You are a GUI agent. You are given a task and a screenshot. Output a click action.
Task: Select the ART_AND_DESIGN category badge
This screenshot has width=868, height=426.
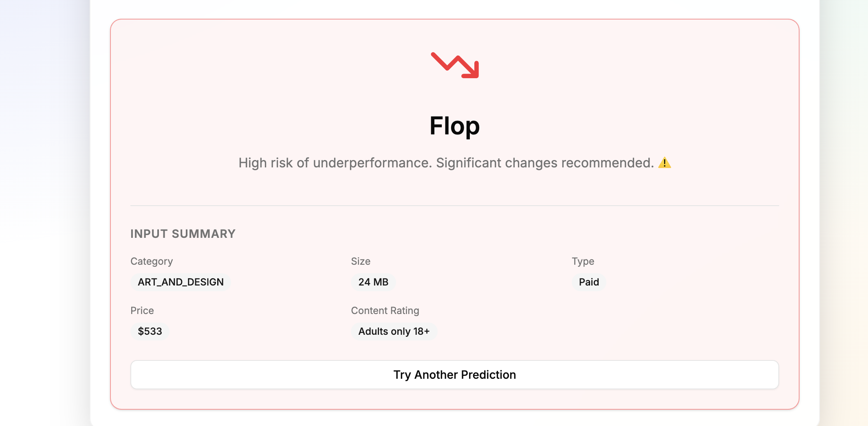click(x=181, y=282)
